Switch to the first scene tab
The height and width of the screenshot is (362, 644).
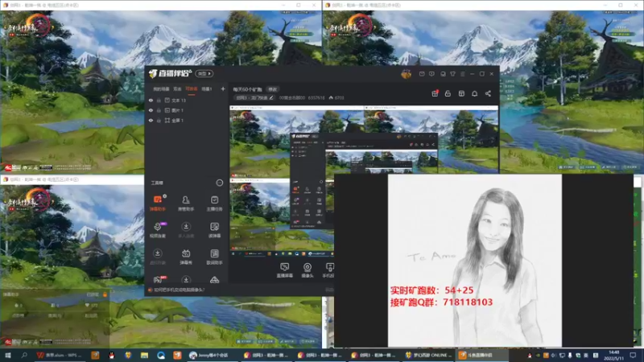click(161, 88)
